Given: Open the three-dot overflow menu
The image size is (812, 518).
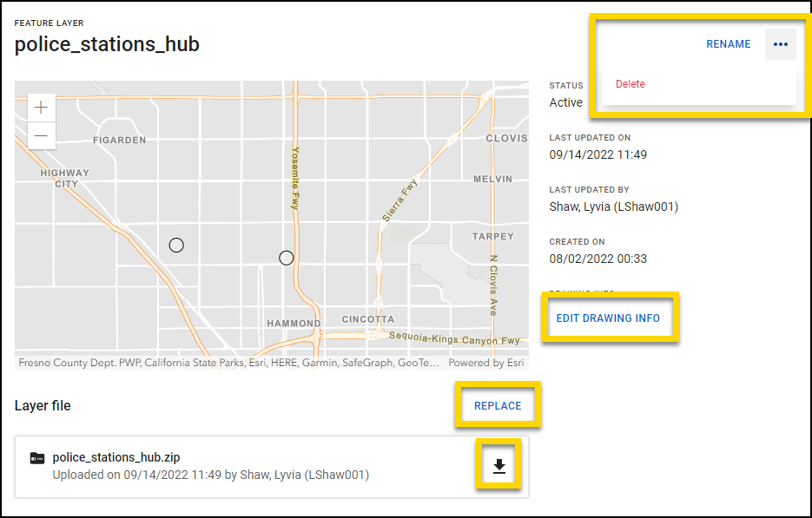Looking at the screenshot, I should 780,43.
